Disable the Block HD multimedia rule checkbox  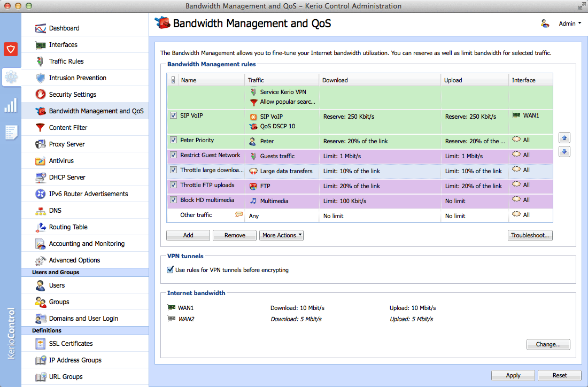(173, 199)
